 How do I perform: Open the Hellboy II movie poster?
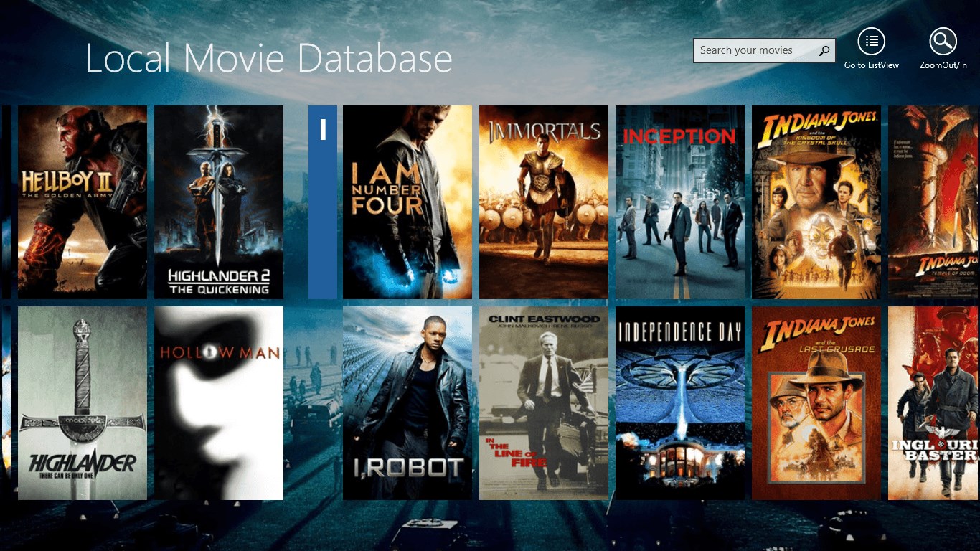83,202
